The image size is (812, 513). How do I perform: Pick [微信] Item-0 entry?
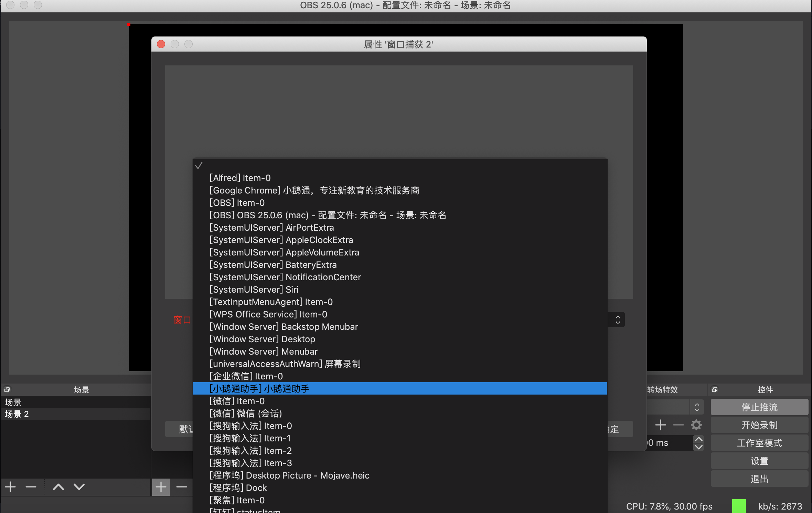(400, 401)
